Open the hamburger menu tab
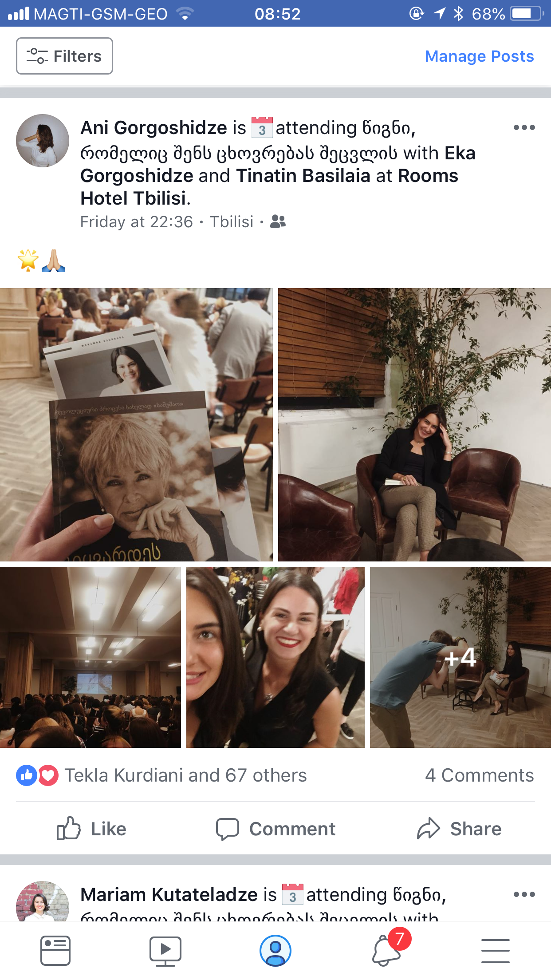Screen dimensions: 551x980 point(496,951)
